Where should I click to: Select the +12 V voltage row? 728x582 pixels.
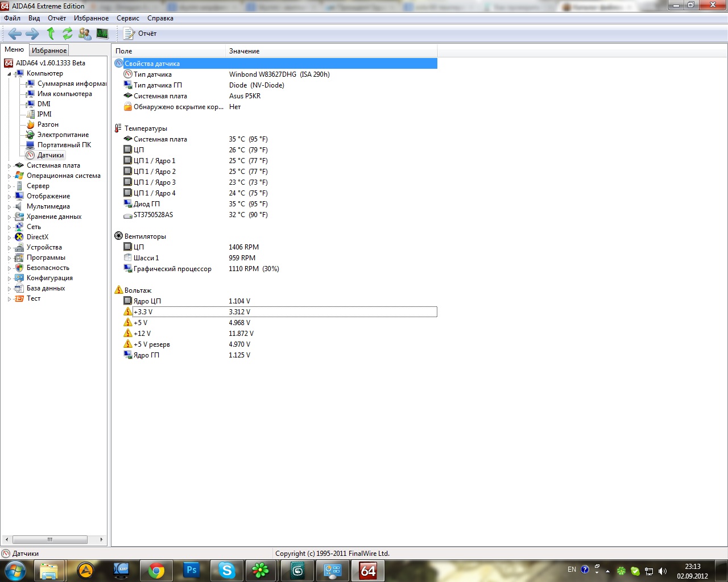(x=275, y=334)
